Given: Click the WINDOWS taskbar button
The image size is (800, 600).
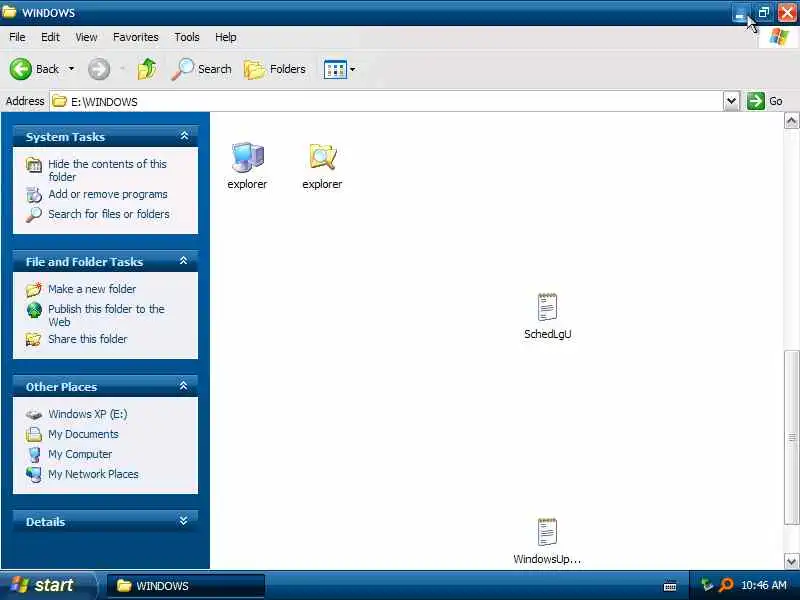Looking at the screenshot, I should (x=185, y=586).
